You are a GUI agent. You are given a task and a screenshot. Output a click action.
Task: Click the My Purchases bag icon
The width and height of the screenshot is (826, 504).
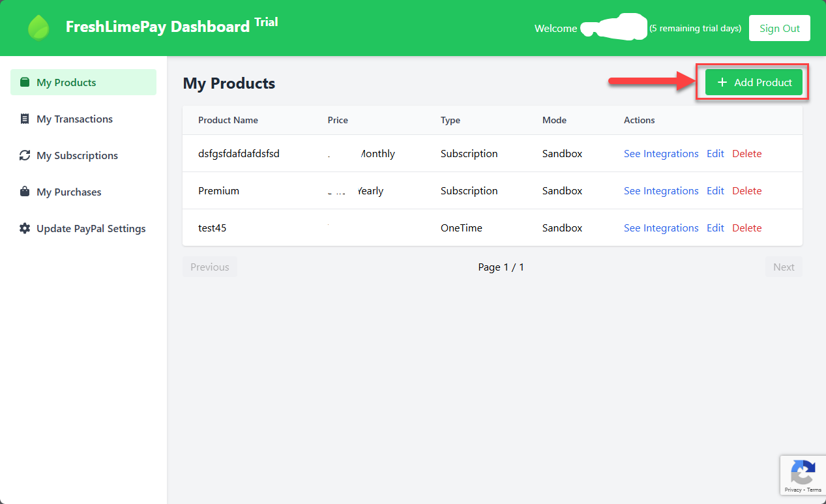click(x=25, y=192)
